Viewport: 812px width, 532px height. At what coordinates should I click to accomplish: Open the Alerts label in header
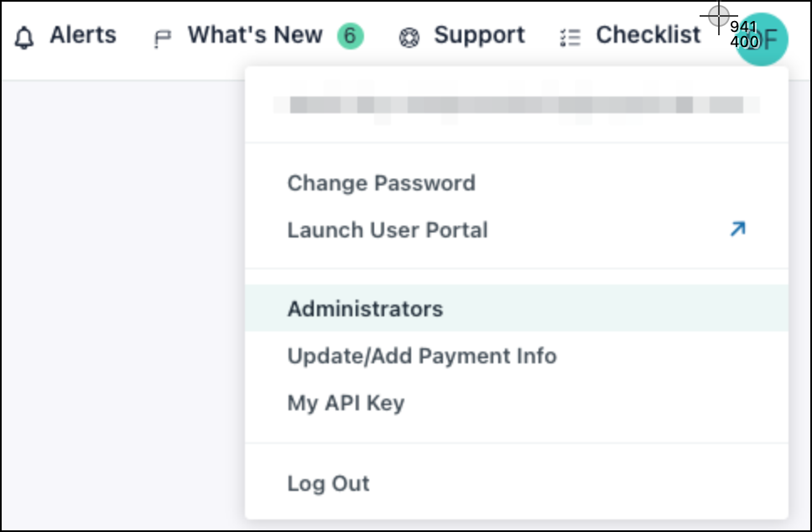point(82,35)
